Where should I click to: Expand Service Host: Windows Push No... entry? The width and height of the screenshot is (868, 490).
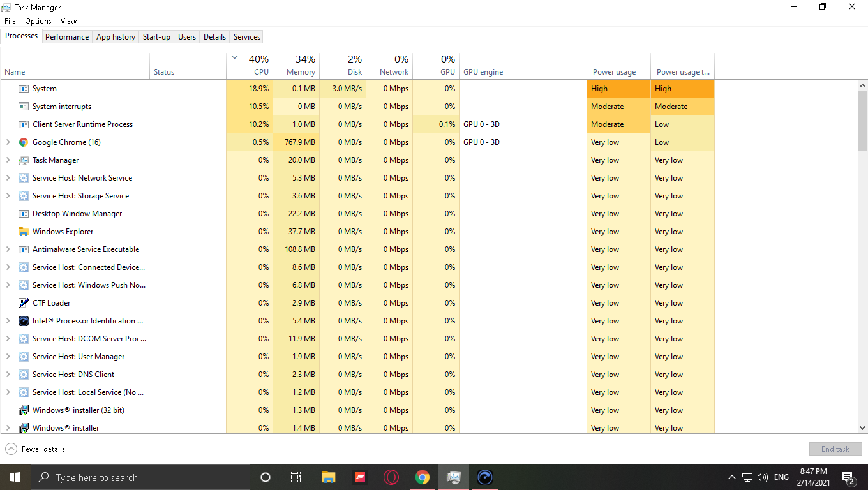pos(8,285)
